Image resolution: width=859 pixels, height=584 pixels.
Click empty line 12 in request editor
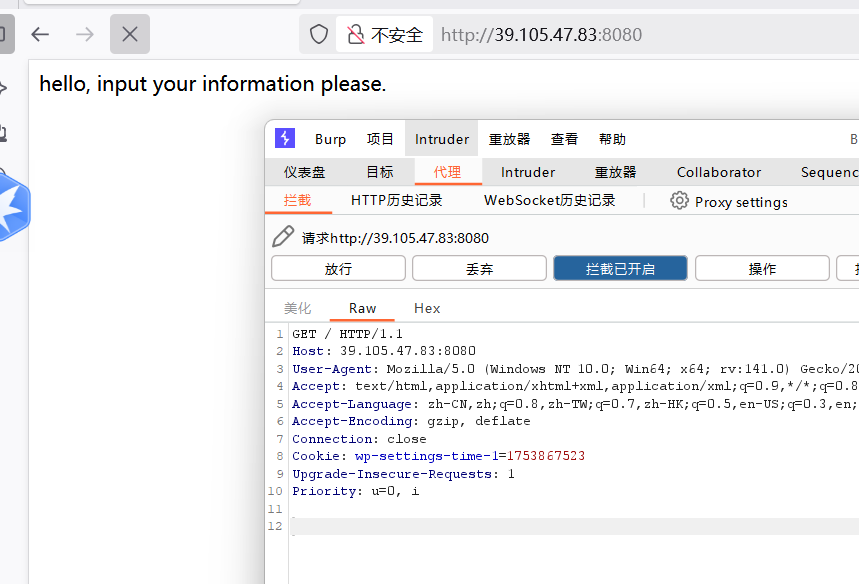tap(574, 526)
